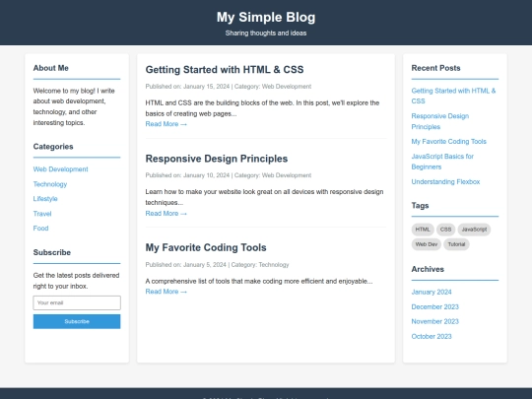Choose the JavaScript tag
Viewport: 532px width, 399px height.
point(474,230)
